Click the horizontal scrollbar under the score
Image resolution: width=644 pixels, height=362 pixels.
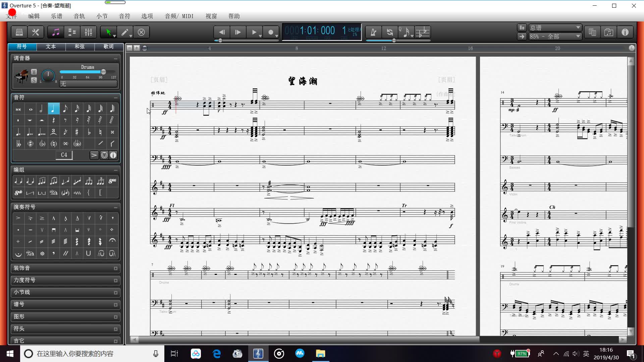(x=378, y=340)
